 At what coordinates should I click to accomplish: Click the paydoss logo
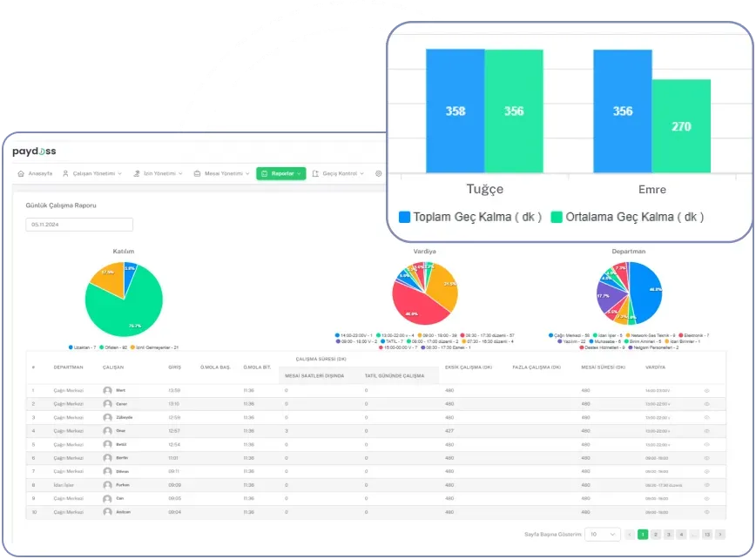point(34,152)
